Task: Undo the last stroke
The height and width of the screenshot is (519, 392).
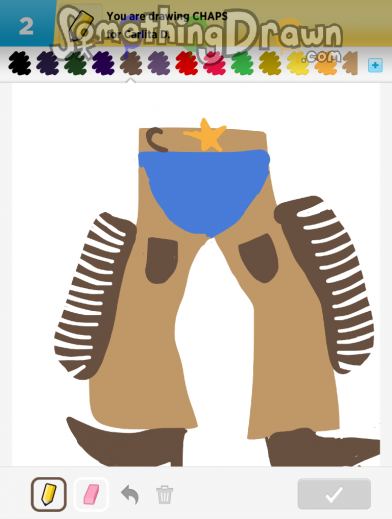Action: point(130,494)
